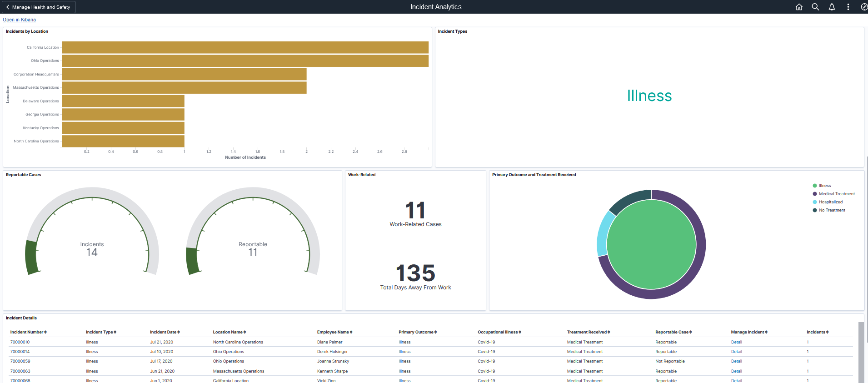The image size is (868, 384).
Task: Sort by Incident Date column
Action: click(x=165, y=332)
